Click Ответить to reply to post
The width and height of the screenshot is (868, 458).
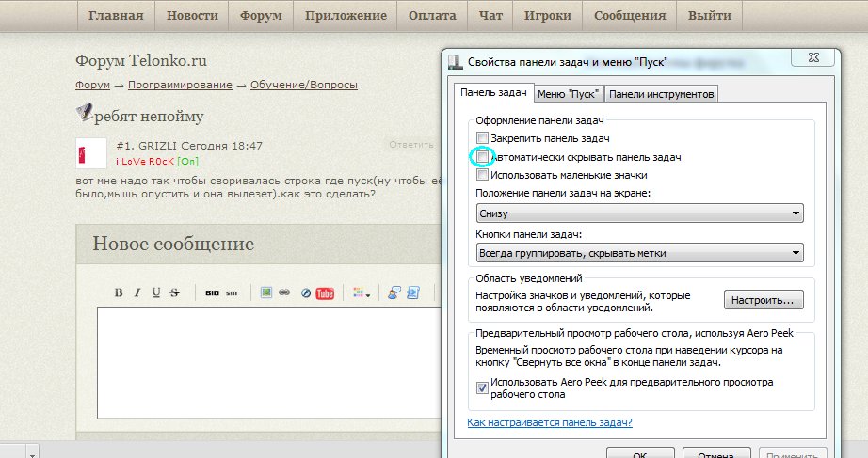(x=411, y=145)
